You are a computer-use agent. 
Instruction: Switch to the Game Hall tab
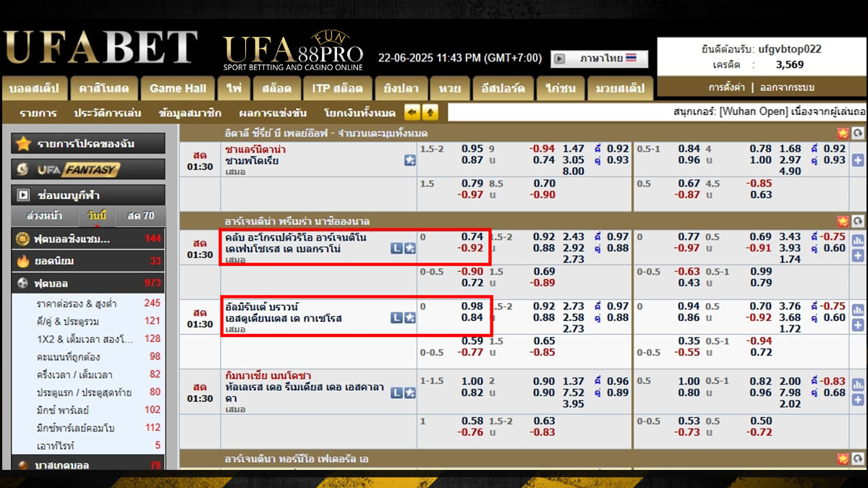click(178, 88)
